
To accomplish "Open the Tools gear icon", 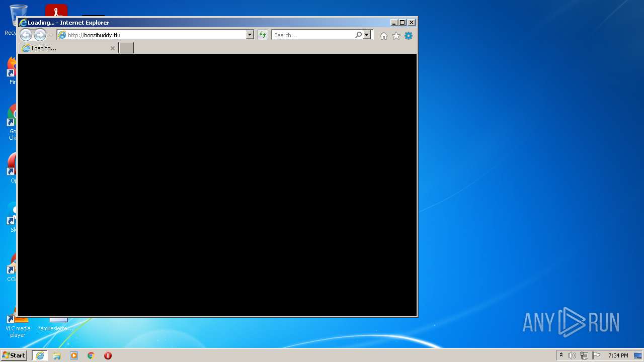I will pos(409,36).
